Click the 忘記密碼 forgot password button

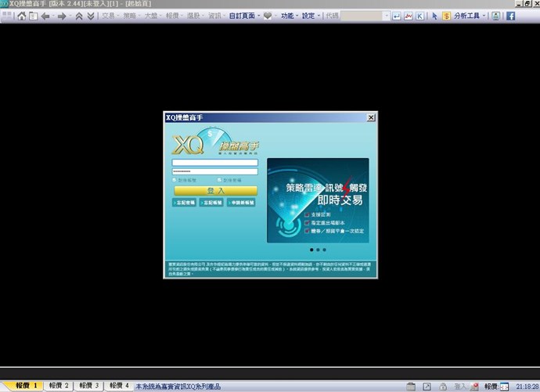click(185, 202)
